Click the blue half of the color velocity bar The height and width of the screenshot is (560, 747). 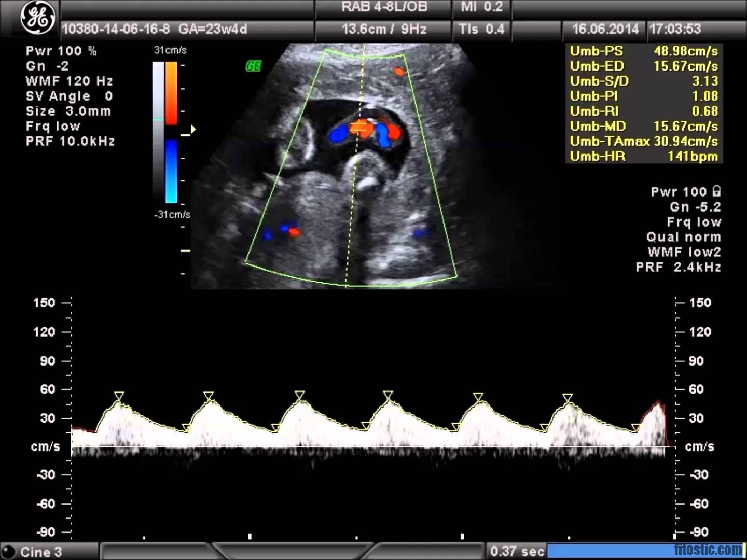(171, 172)
